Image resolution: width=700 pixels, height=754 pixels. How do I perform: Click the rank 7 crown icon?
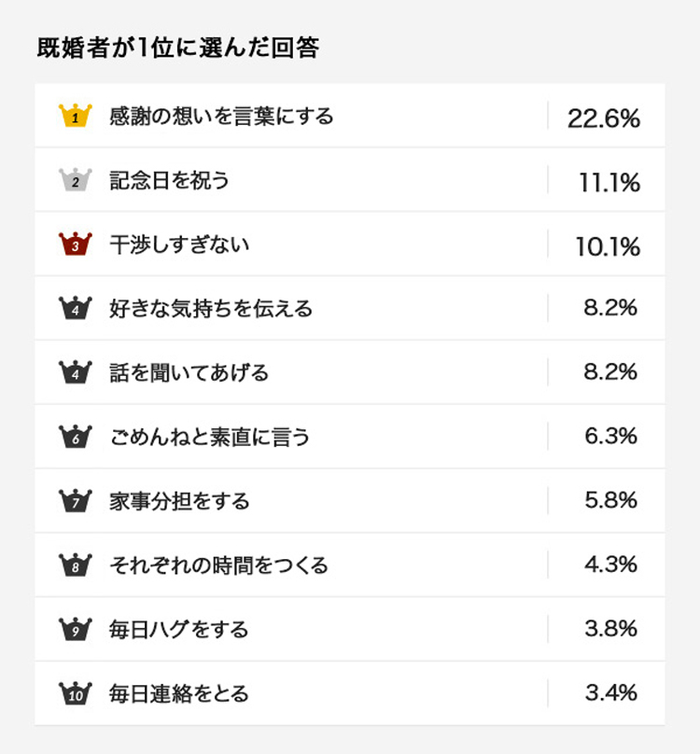[x=75, y=501]
